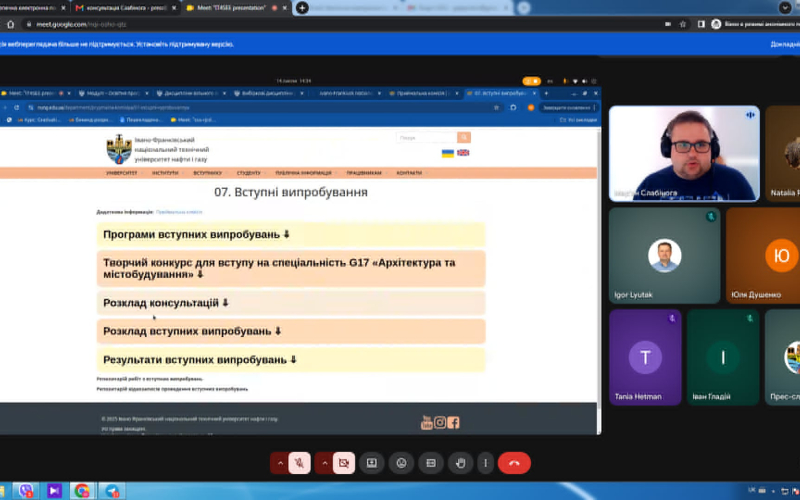This screenshot has width=800, height=500.
Task: Click the browser home icon
Action: coord(10,24)
